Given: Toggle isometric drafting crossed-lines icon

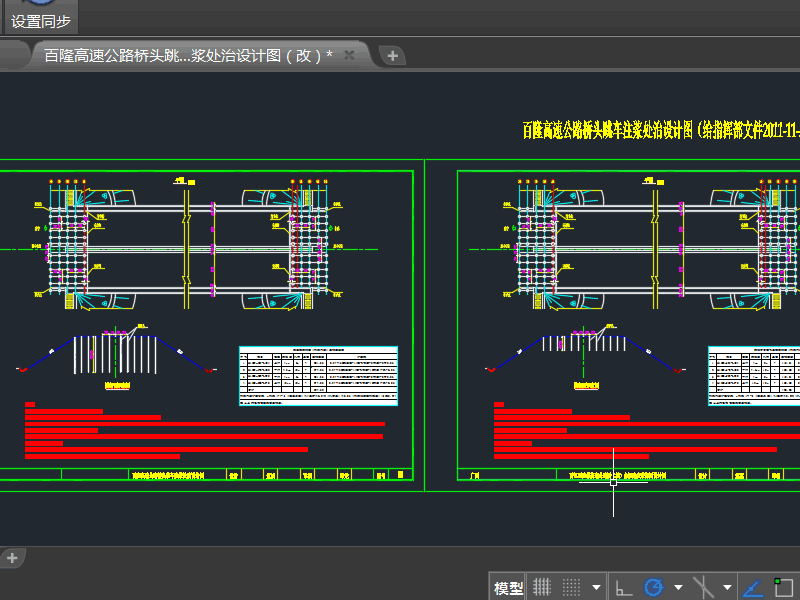Looking at the screenshot, I should pyautogui.click(x=704, y=587).
